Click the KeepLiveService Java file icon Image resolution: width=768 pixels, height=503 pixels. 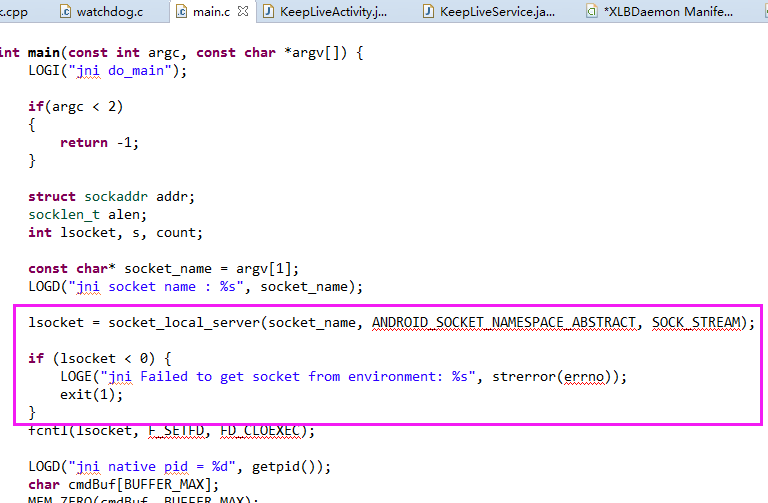click(x=429, y=12)
